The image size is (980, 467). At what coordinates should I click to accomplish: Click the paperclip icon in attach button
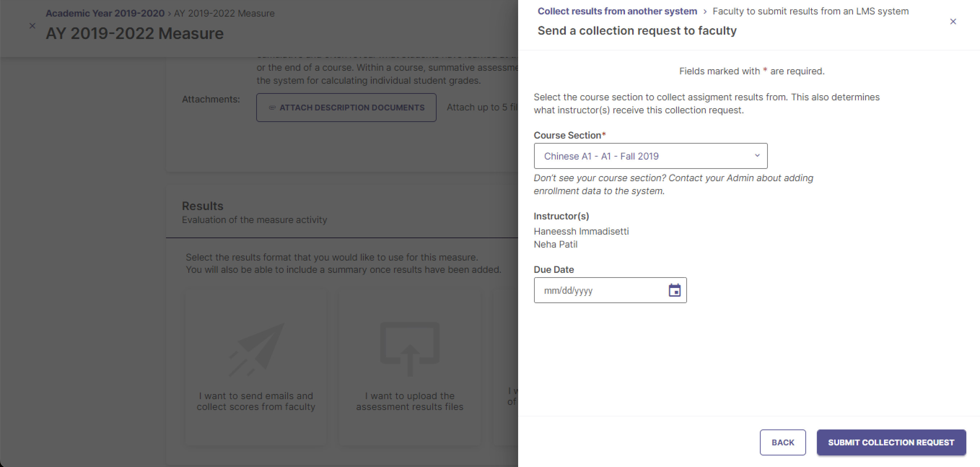272,108
